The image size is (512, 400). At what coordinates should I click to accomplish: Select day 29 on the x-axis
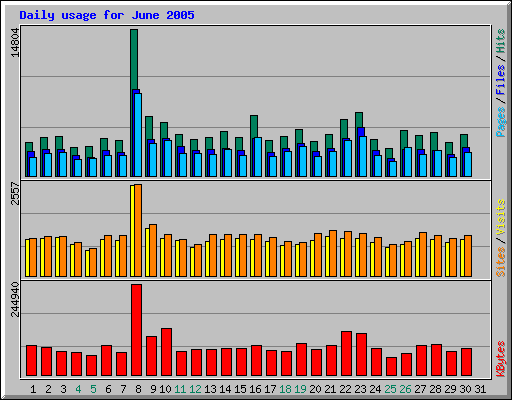click(450, 389)
